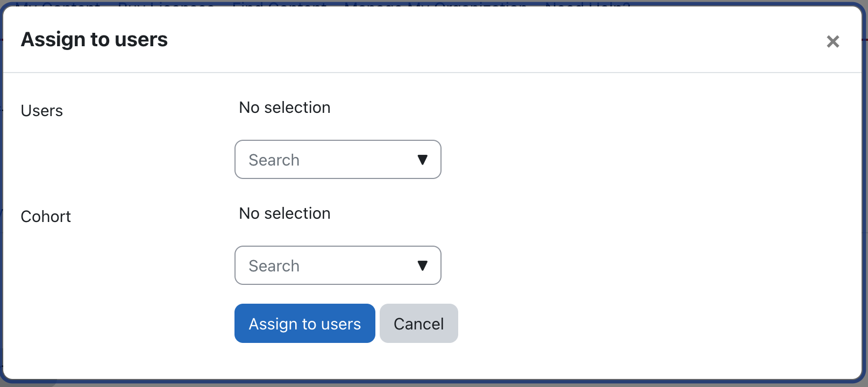Select the Cohort "No selection" text

pos(284,213)
